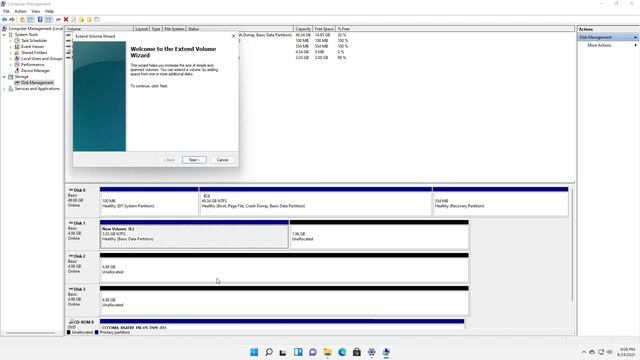Click Cancel in the Extend Volume Wizard
Viewport: 640px width, 360px height.
coord(222,160)
